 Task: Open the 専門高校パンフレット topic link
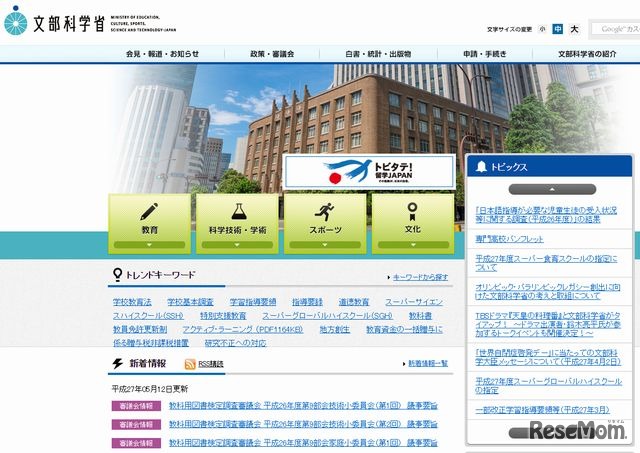tap(509, 239)
